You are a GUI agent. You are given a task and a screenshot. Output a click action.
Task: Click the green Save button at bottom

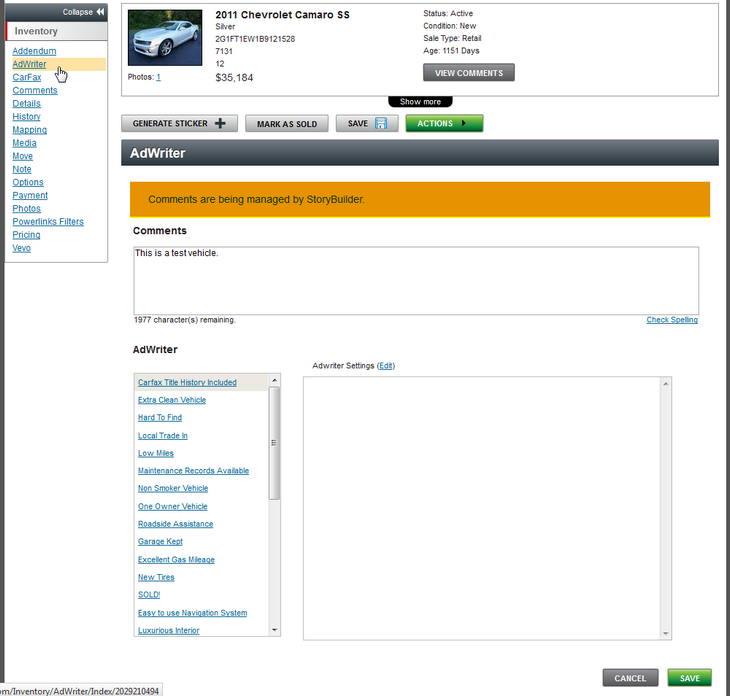tap(689, 678)
